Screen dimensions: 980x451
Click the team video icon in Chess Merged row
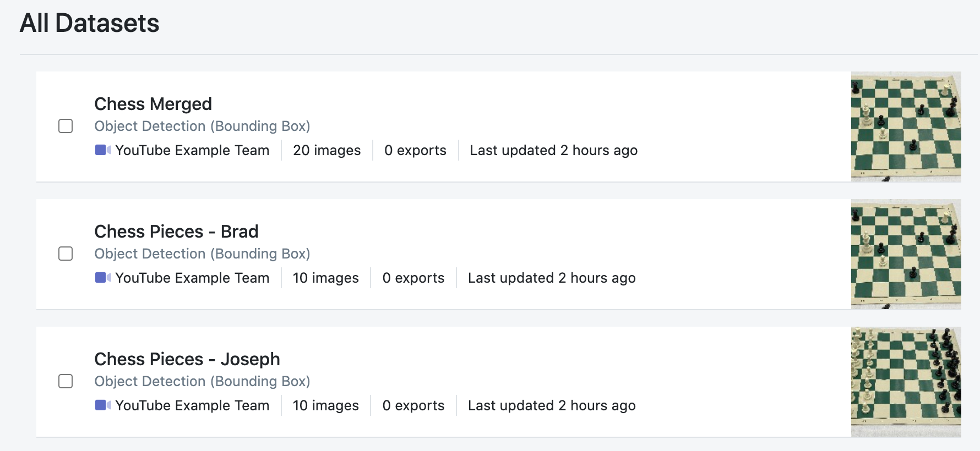click(103, 150)
